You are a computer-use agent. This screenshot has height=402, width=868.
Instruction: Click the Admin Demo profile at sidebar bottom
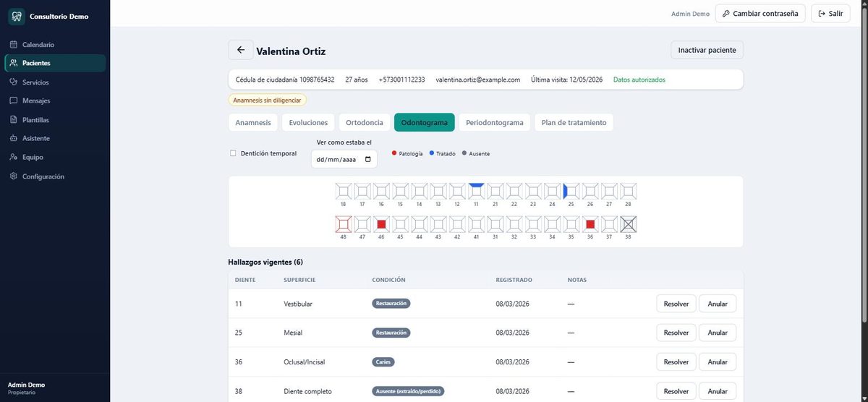pos(27,388)
